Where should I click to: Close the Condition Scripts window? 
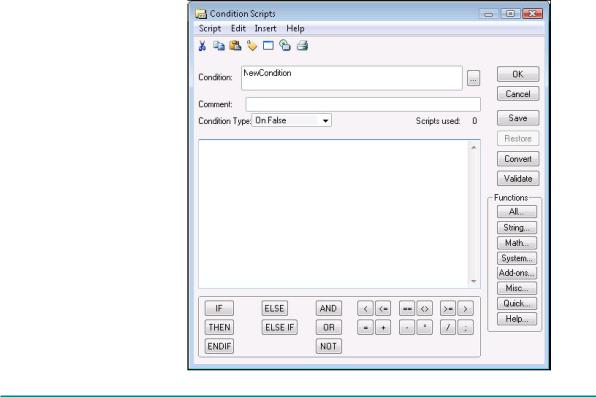tap(533, 14)
